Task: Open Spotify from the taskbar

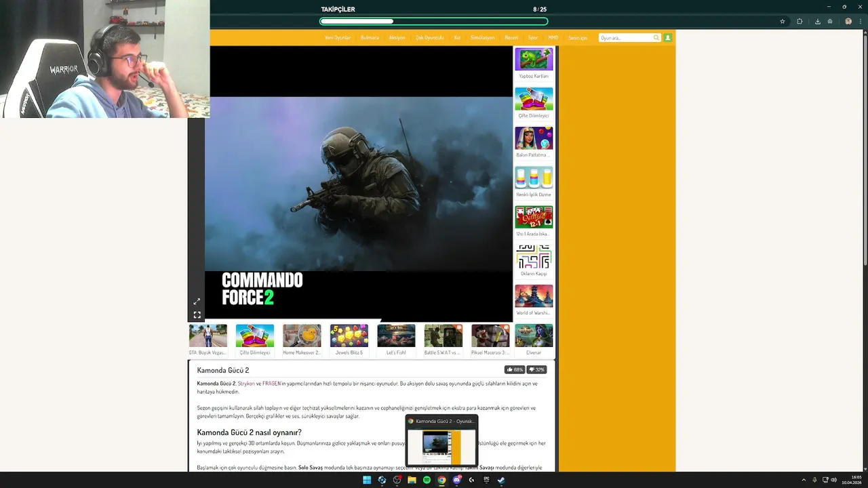Action: click(427, 480)
